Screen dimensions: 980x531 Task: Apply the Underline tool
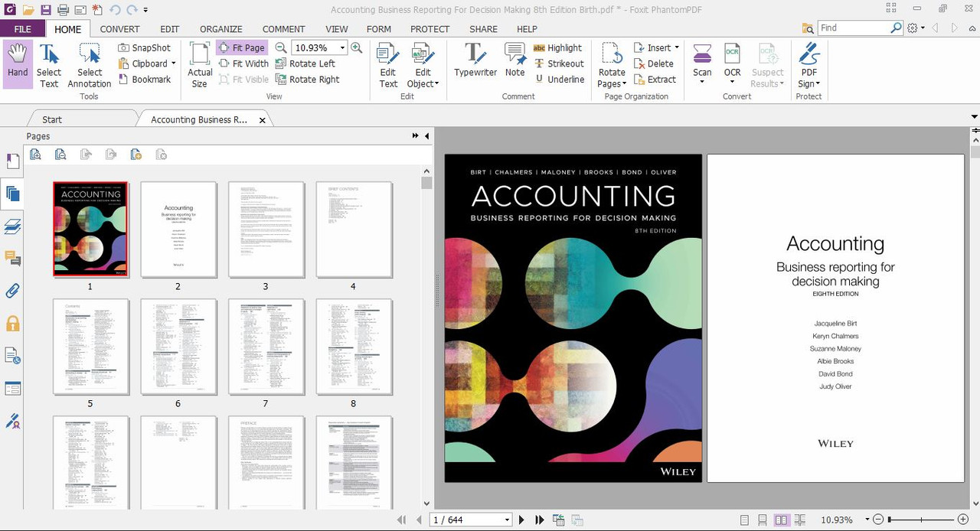point(559,80)
